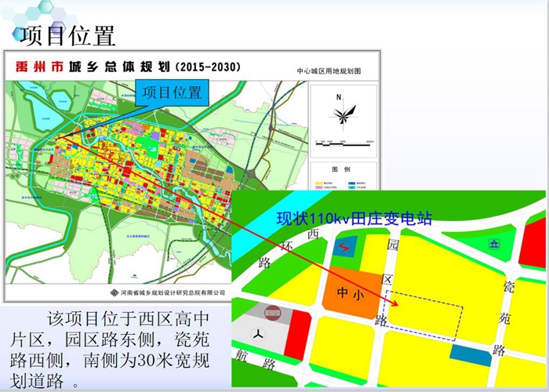Click the '环' character of the 西环路 label

pyautogui.click(x=287, y=246)
